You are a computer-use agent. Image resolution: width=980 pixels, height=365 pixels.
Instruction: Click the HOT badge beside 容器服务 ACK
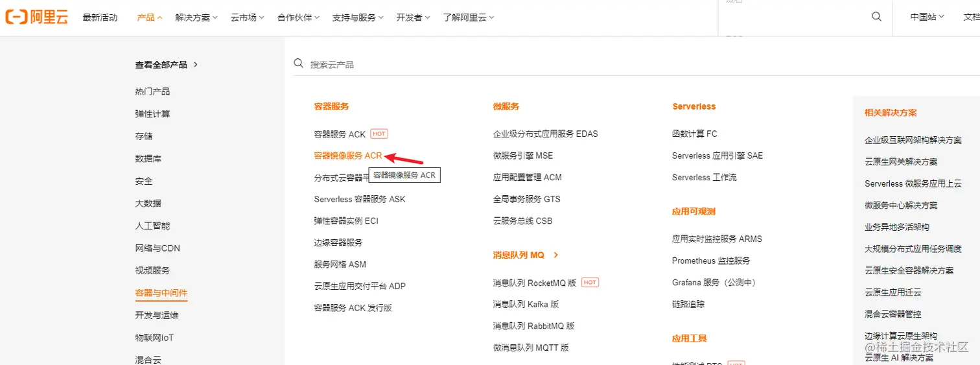(379, 134)
